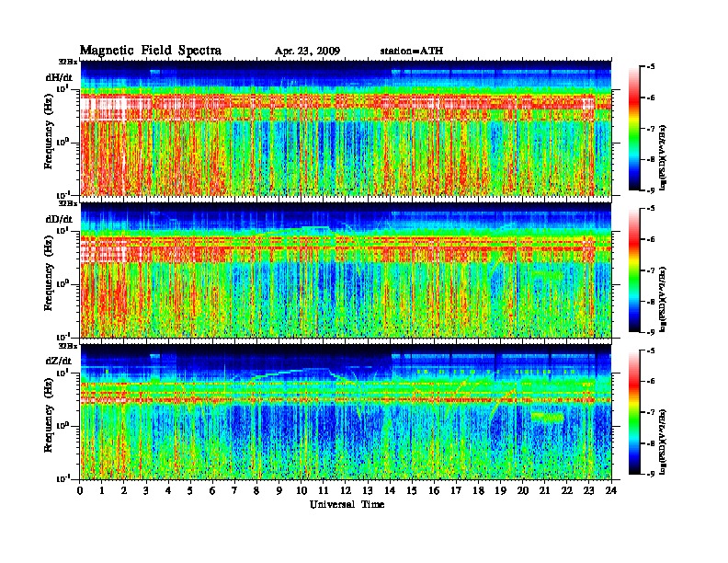Click the "Magnetic Field Spectra" title
This screenshot has height=563, width=728.
pyautogui.click(x=151, y=51)
